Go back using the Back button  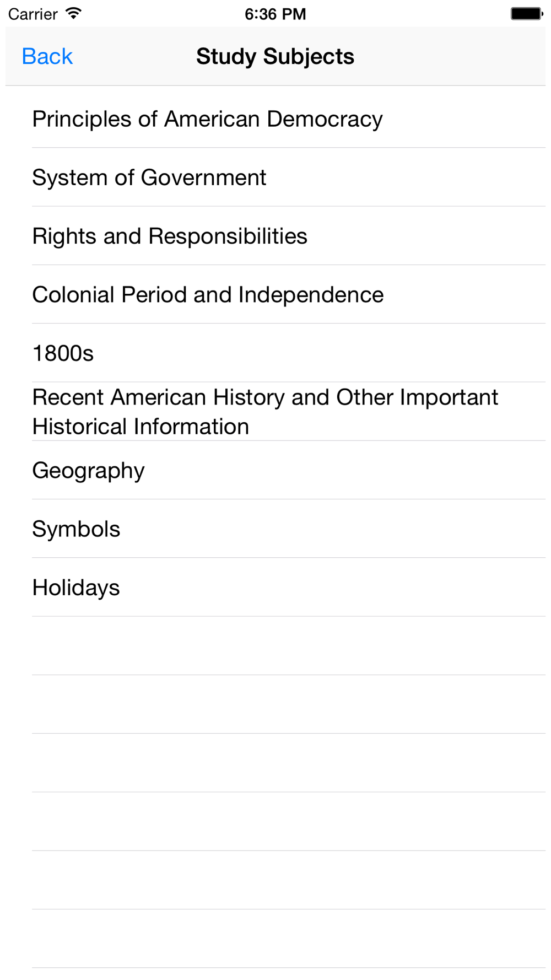click(47, 56)
